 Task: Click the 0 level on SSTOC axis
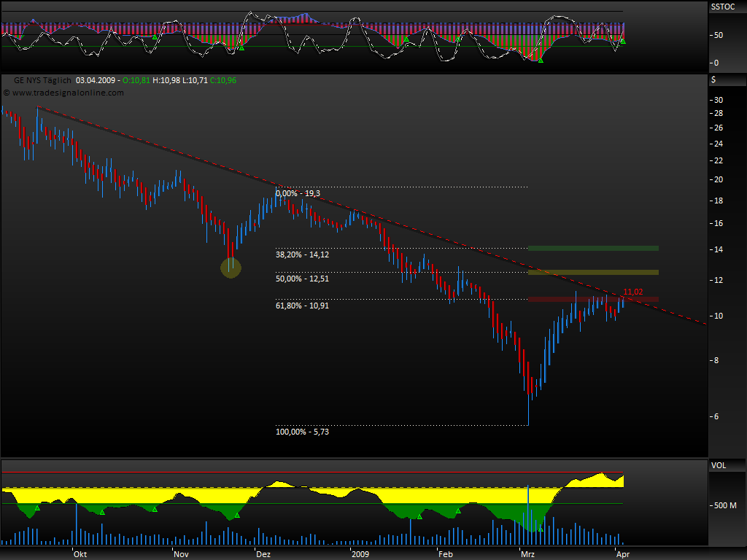coord(716,63)
